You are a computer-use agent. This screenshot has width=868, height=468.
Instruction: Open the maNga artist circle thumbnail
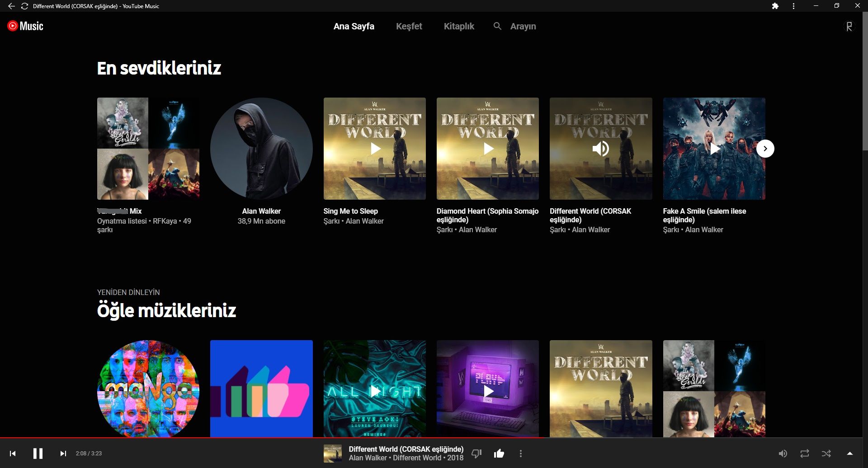click(x=148, y=389)
